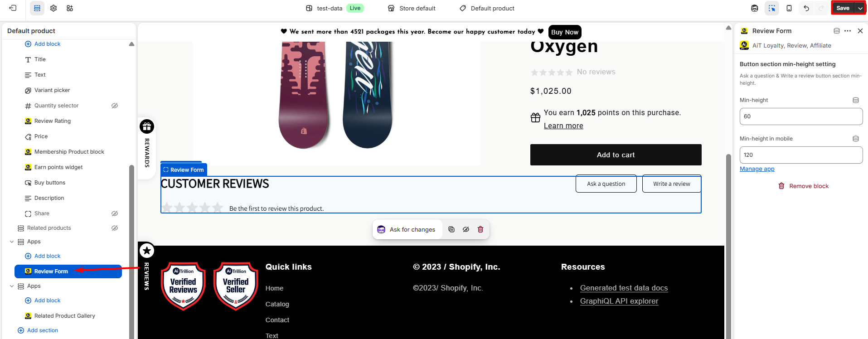The image size is (868, 339).
Task: Click the Manage app link
Action: pyautogui.click(x=757, y=169)
